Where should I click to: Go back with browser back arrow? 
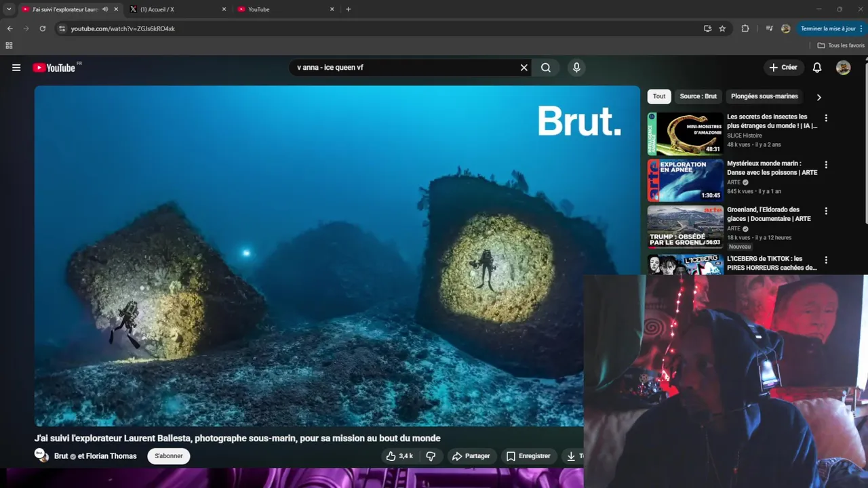10,28
